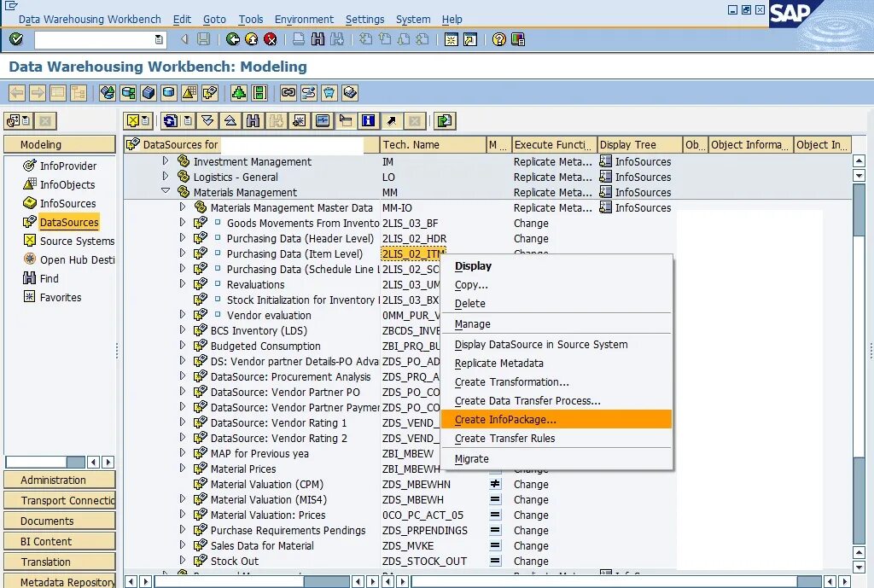Screen dimensions: 874x588
Task: Click the Modeling panel scroll right arrow
Action: tap(108, 462)
